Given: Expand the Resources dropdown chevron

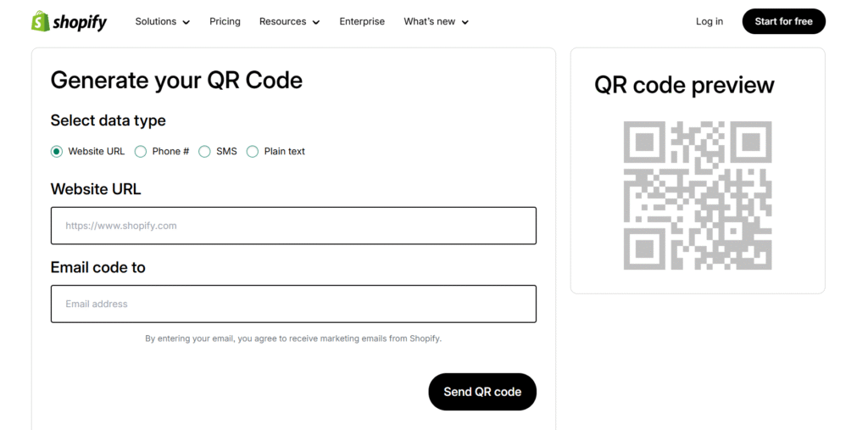Looking at the screenshot, I should [x=316, y=22].
